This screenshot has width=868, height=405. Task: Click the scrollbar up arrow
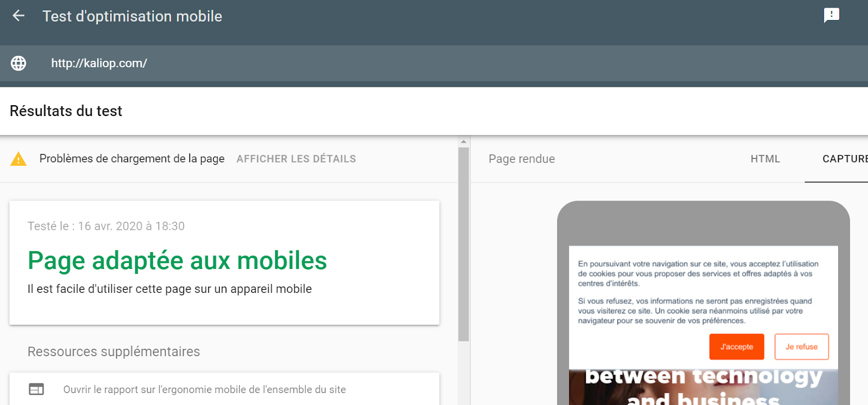[x=463, y=142]
